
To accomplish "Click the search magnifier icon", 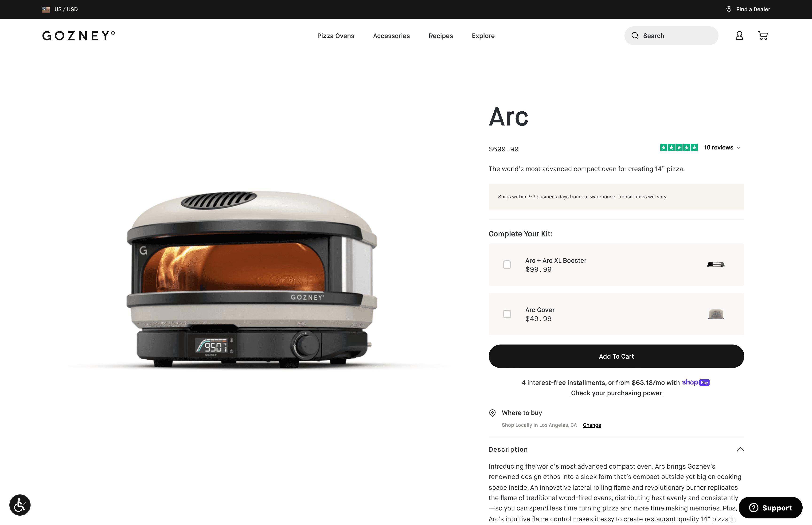I will (x=635, y=36).
